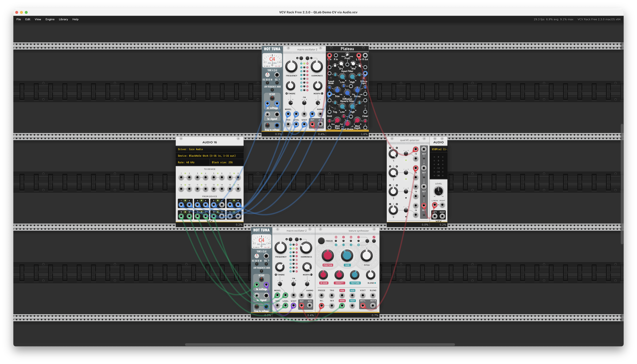Adjust the LEVEL knob on the AUDIO output module
637x364 pixels.
pos(438,191)
